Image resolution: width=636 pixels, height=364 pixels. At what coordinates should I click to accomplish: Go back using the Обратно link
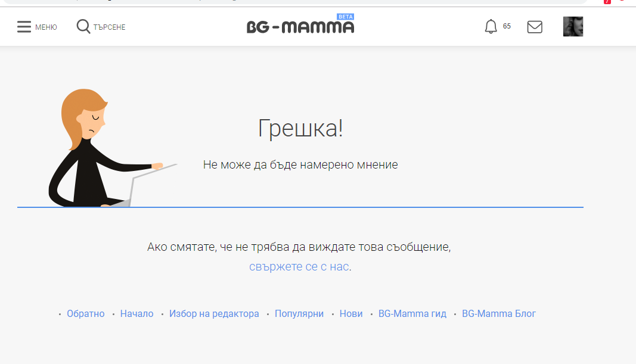click(85, 314)
